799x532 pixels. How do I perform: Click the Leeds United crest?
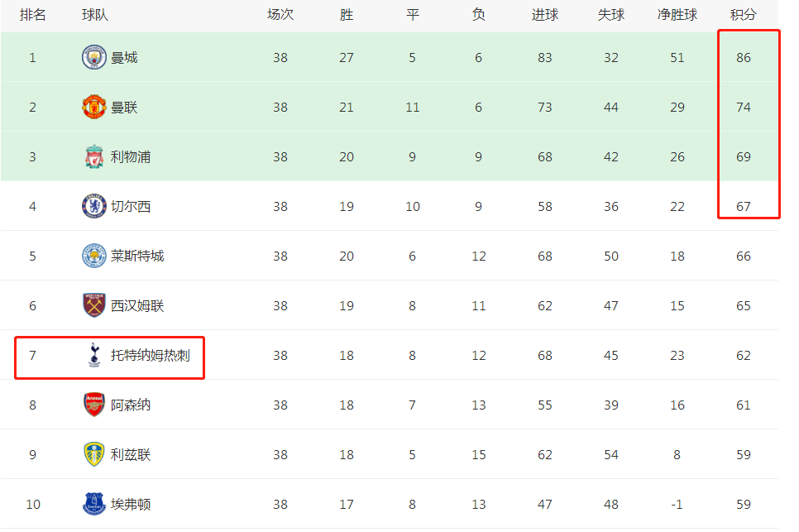pos(93,454)
